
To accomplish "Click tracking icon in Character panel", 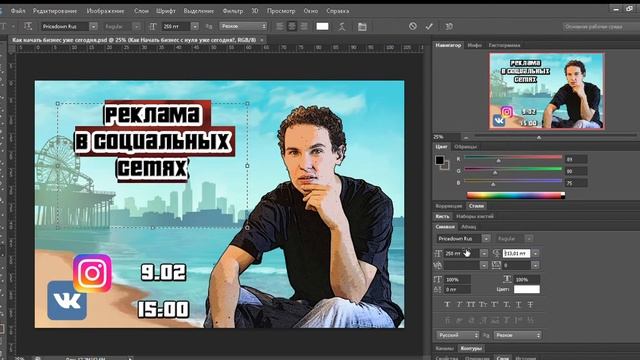I will [496, 265].
